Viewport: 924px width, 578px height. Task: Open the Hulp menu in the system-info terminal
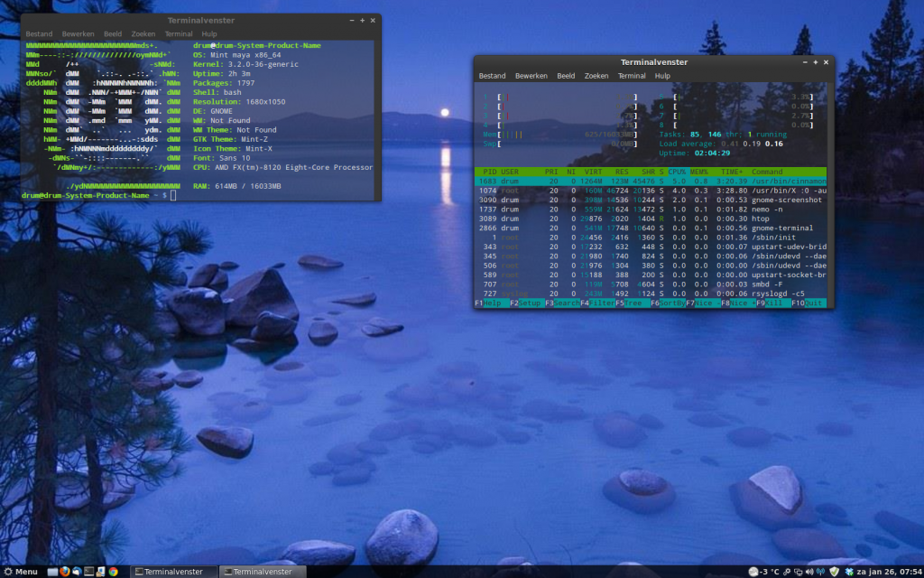click(x=209, y=33)
